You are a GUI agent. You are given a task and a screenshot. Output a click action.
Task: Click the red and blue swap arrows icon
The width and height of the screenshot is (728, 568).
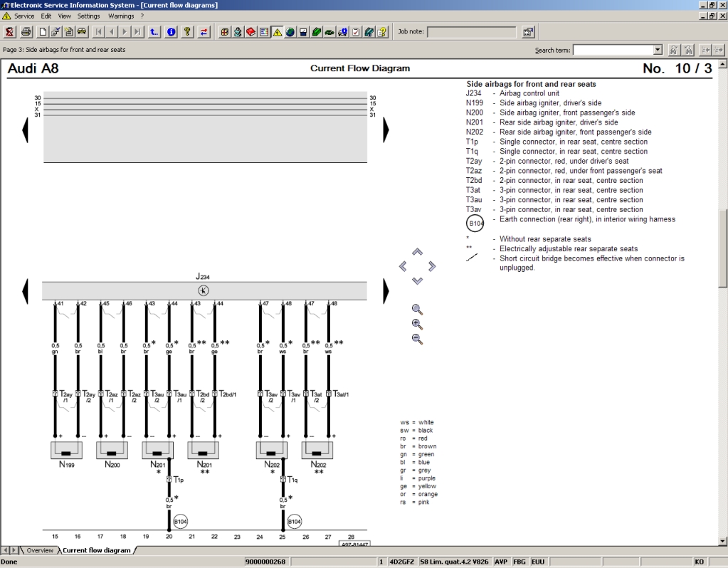204,32
